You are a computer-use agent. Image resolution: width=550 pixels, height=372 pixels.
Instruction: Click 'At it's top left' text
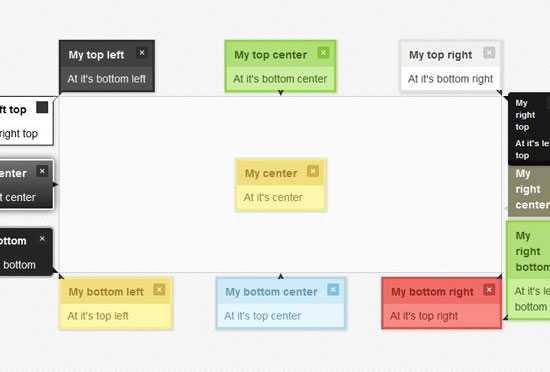[98, 316]
